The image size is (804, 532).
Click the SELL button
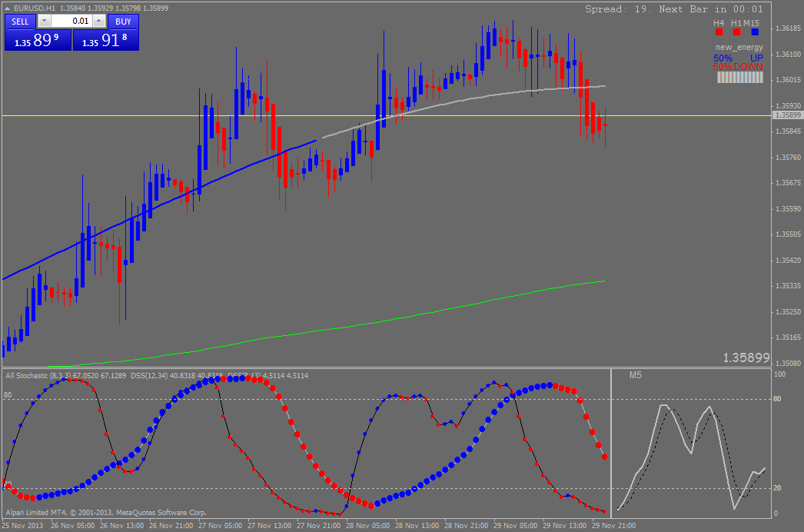pos(20,22)
